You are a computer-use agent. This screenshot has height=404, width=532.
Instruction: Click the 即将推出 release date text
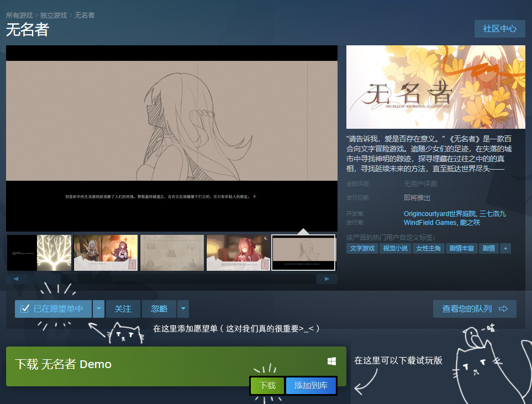point(417,198)
